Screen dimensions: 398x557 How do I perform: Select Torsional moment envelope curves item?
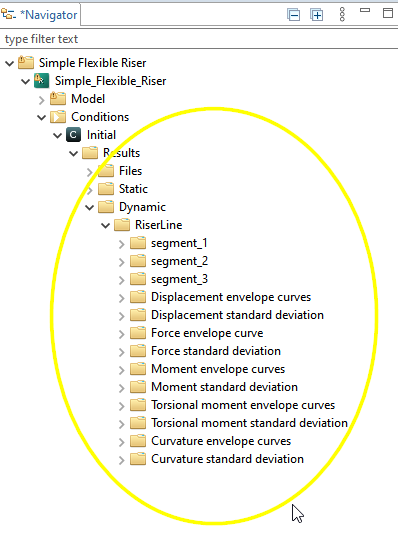(243, 405)
